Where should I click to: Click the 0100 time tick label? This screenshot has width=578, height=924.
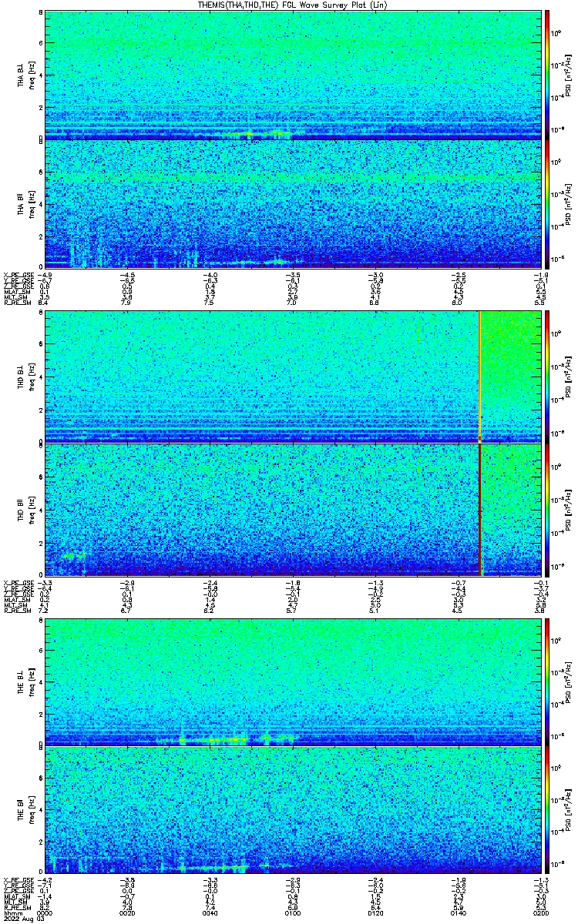click(292, 912)
